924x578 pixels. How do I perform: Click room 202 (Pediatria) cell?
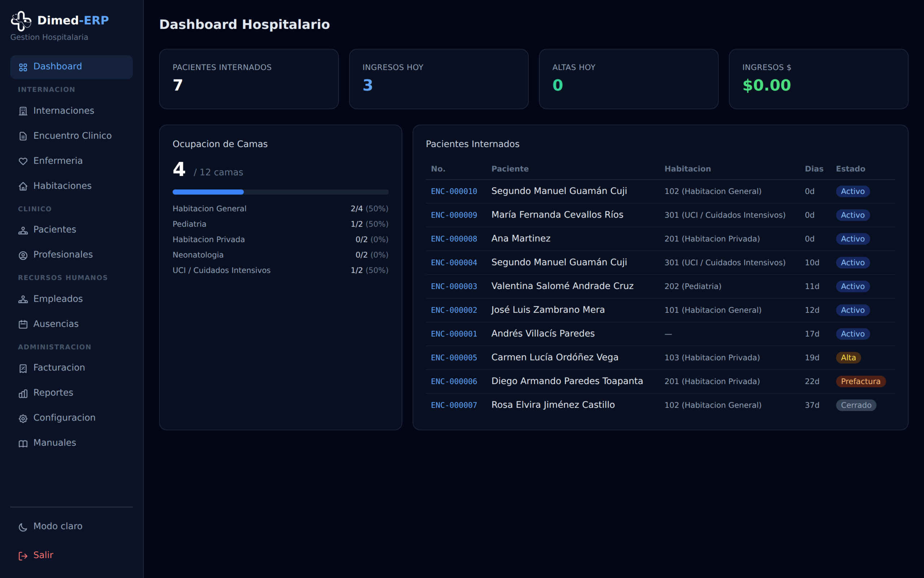point(693,286)
